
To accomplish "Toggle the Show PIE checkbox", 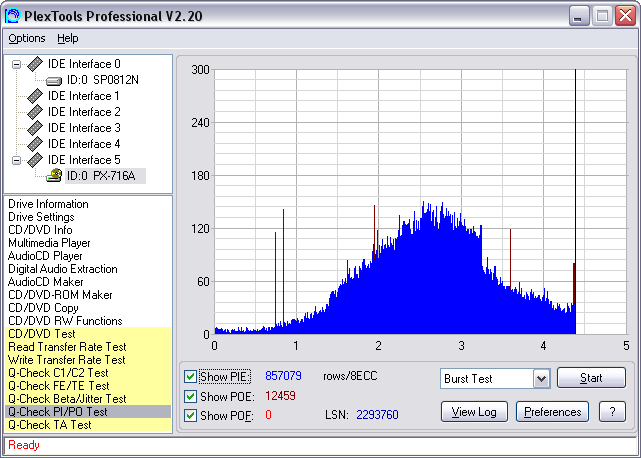I will (190, 376).
